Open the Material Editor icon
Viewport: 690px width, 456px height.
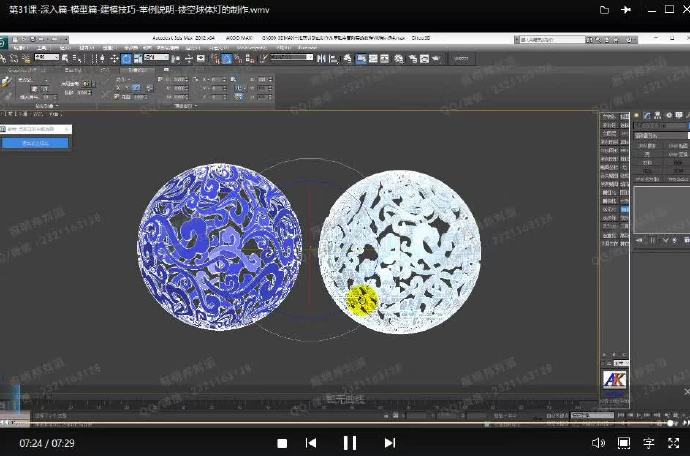click(398, 59)
